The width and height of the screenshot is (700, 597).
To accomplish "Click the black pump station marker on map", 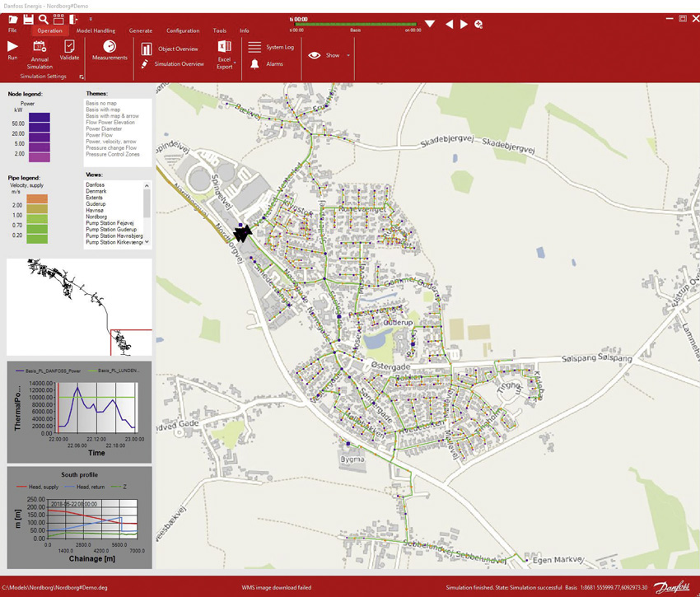I will click(242, 234).
